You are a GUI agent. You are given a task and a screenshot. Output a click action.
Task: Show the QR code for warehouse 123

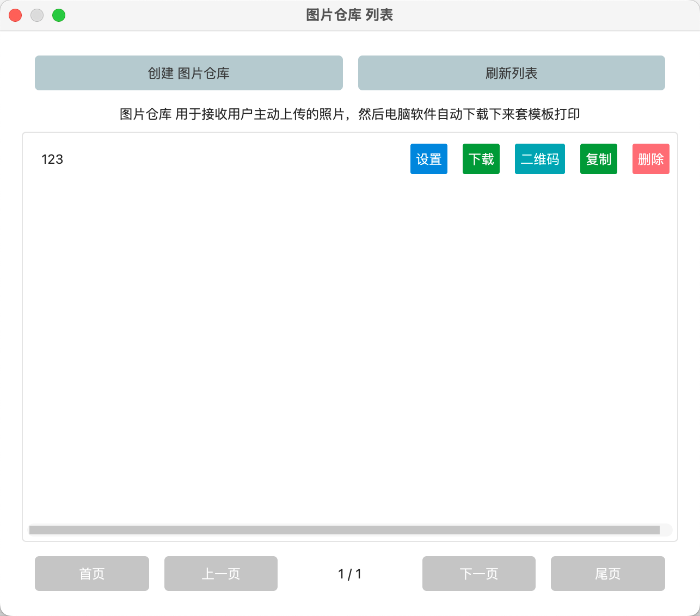[x=539, y=159]
